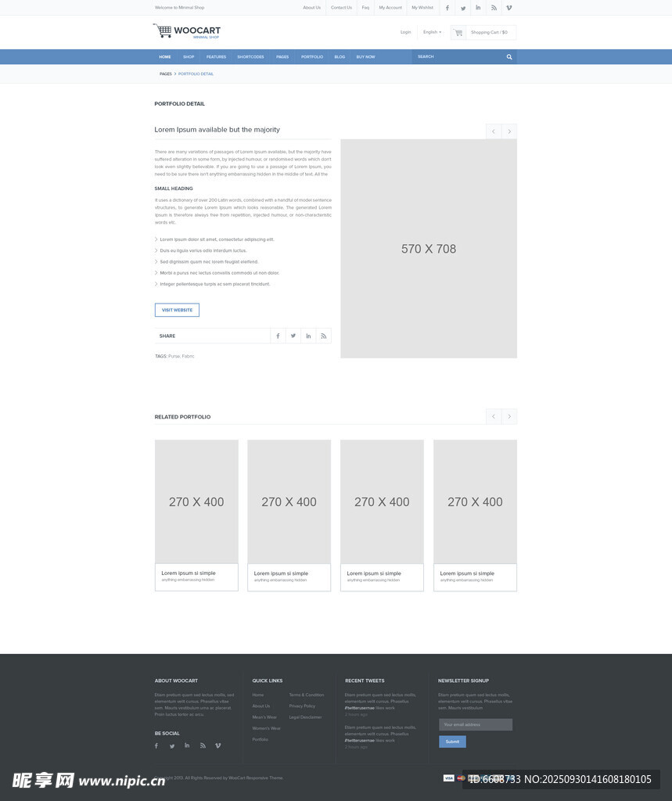Open footer link Legal Desclaimer

coord(306,717)
